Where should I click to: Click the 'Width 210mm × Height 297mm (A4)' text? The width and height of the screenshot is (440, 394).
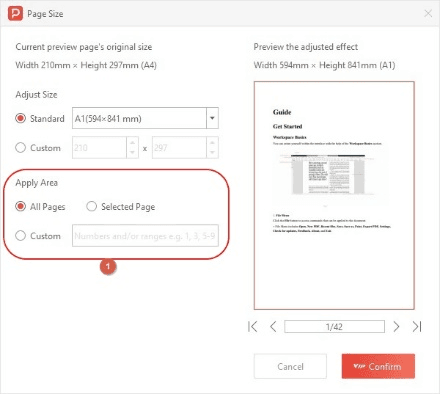tap(86, 65)
